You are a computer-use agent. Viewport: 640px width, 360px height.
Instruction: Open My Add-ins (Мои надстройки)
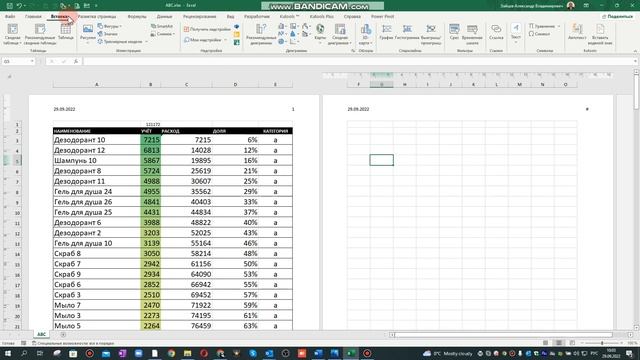[x=205, y=40]
